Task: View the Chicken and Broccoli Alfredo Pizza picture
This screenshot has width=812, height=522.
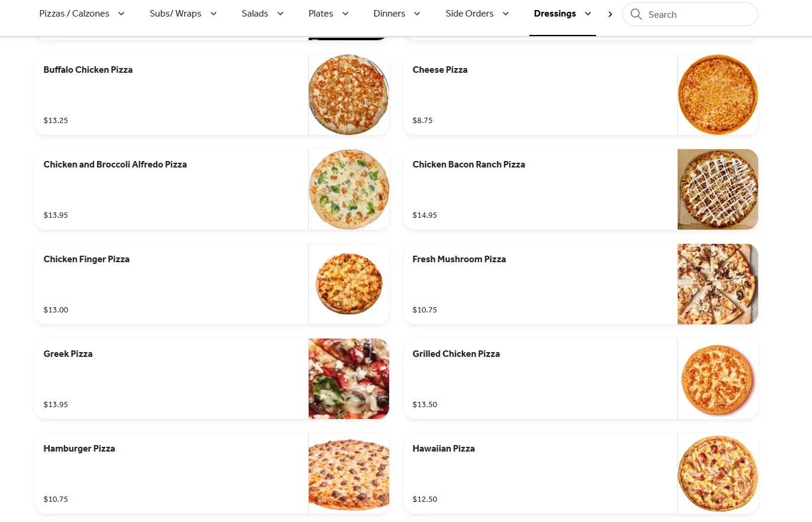Action: (x=349, y=189)
